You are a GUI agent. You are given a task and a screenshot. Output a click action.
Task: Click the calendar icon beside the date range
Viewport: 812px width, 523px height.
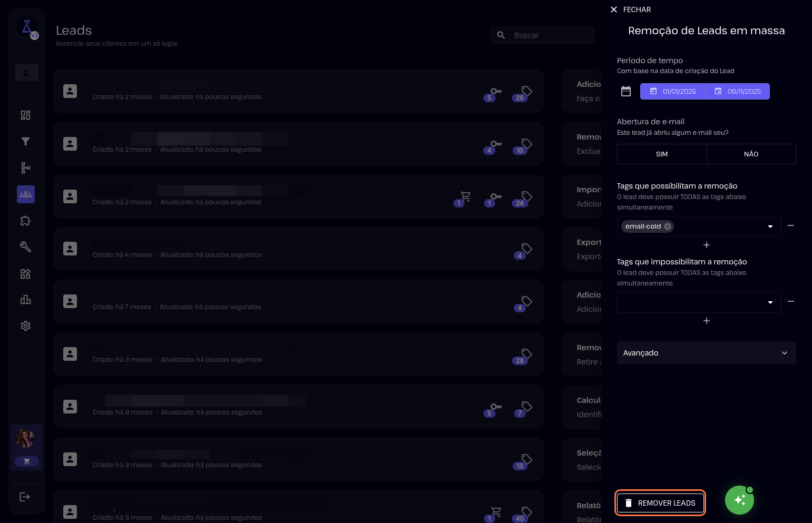click(625, 91)
